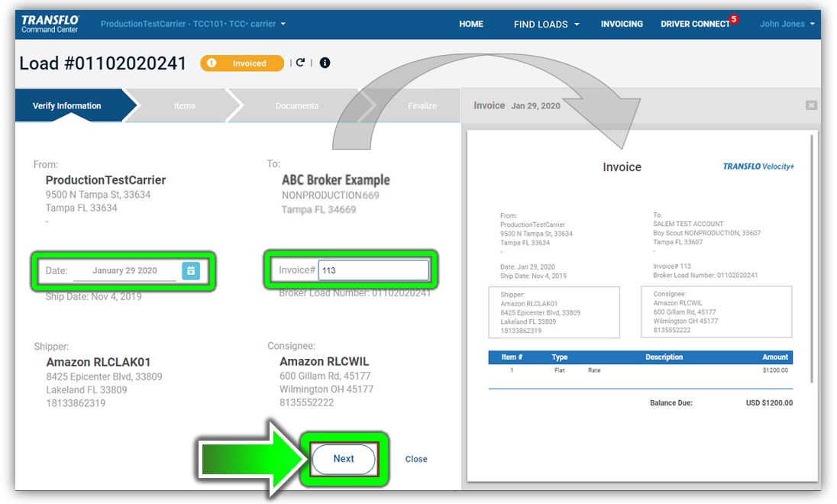Select the Finalize step tab
837x504 pixels.
point(422,105)
